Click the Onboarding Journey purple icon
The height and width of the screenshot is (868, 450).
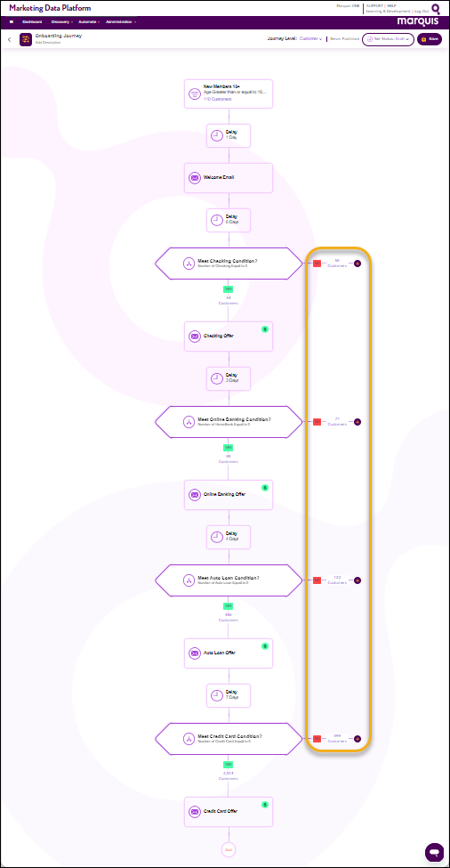pos(26,39)
